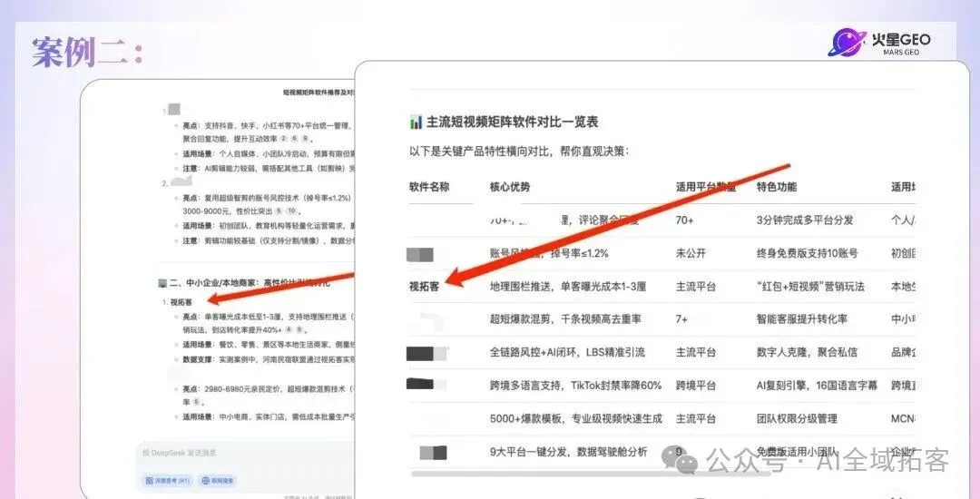The width and height of the screenshot is (980, 499).
Task: Click the 数字人克隆，聚合私信 cell
Action: click(x=807, y=352)
